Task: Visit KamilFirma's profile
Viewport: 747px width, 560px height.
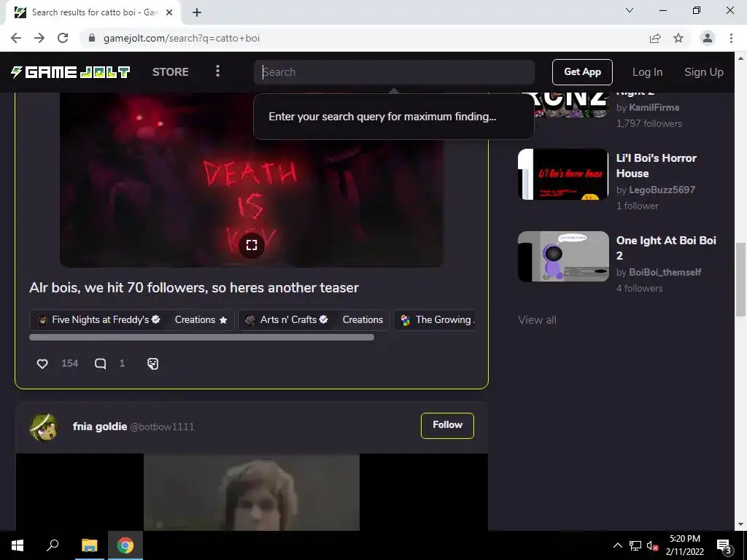Action: pos(654,108)
